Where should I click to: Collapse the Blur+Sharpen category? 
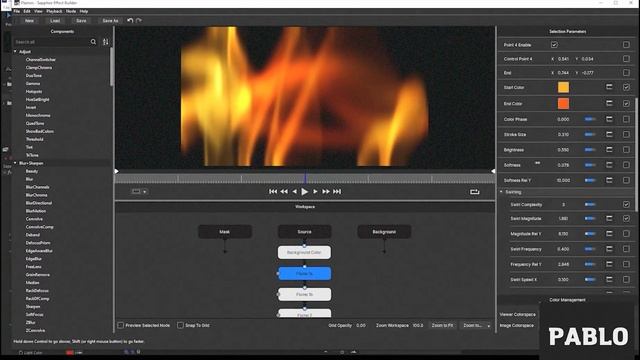pos(16,163)
